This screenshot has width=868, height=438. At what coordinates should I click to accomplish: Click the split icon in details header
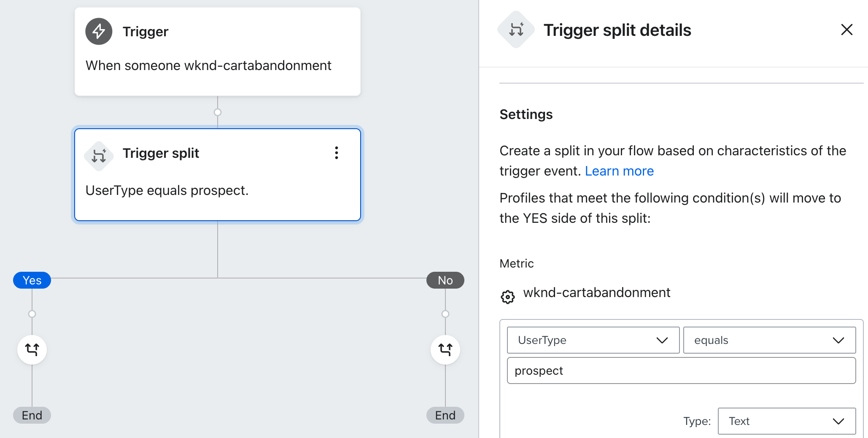(516, 30)
